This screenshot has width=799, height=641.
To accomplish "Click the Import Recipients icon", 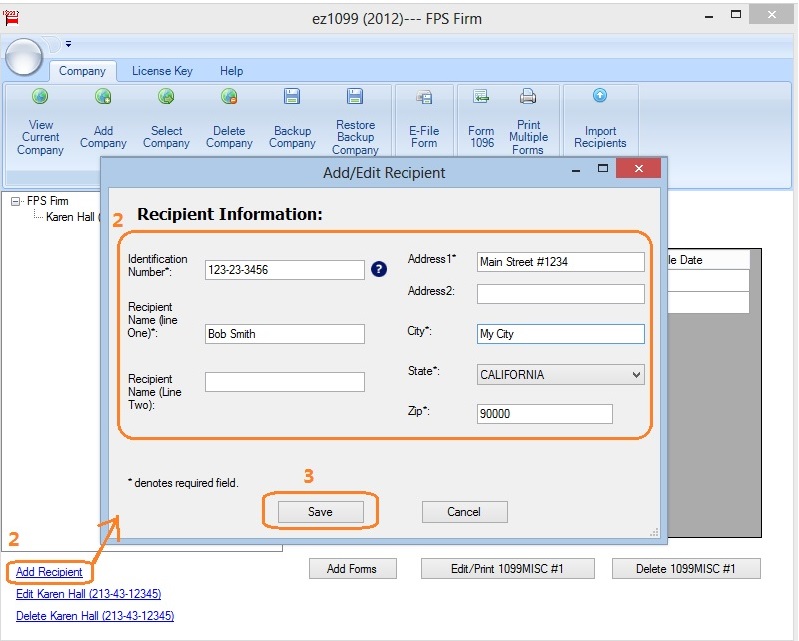I will tap(600, 96).
